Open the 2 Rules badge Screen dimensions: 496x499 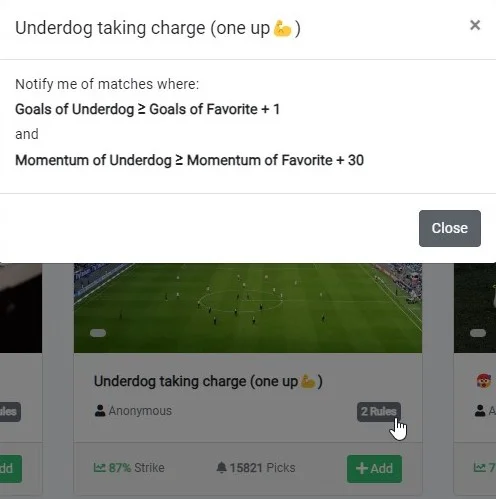point(379,412)
